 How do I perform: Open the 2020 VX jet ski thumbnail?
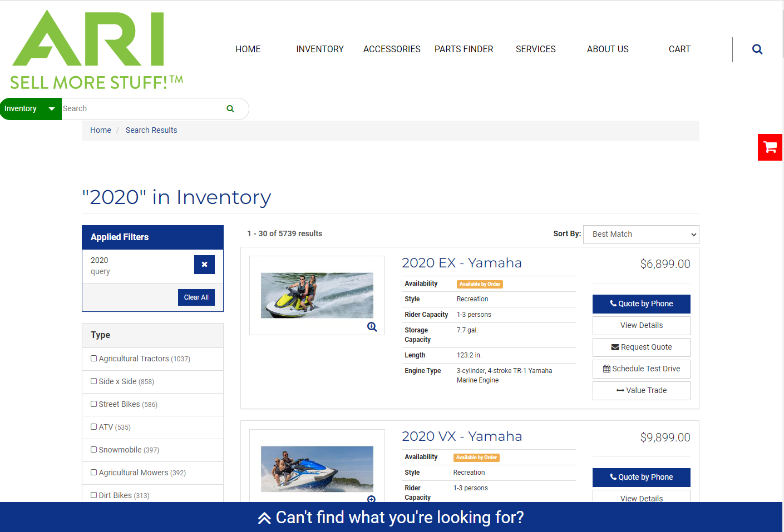(317, 469)
